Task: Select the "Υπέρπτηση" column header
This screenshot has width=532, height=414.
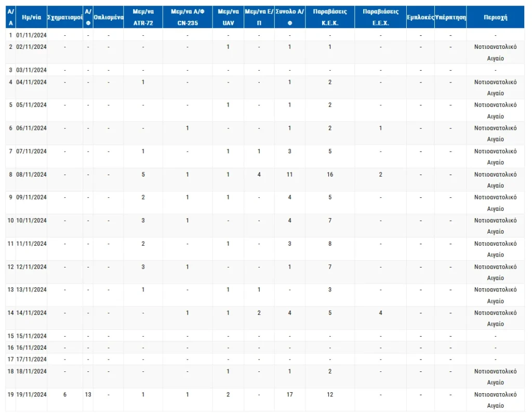Action: coord(450,17)
